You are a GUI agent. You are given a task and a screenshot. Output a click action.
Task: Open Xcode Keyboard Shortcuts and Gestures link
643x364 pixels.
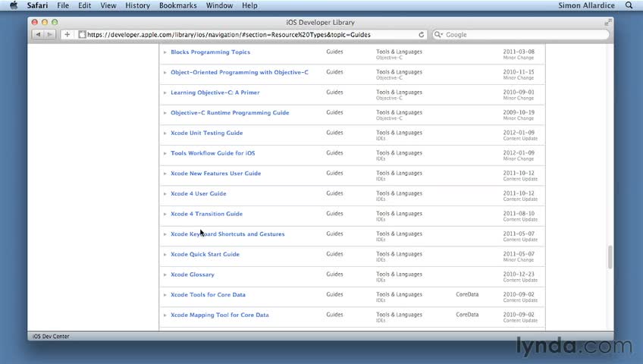[227, 234]
